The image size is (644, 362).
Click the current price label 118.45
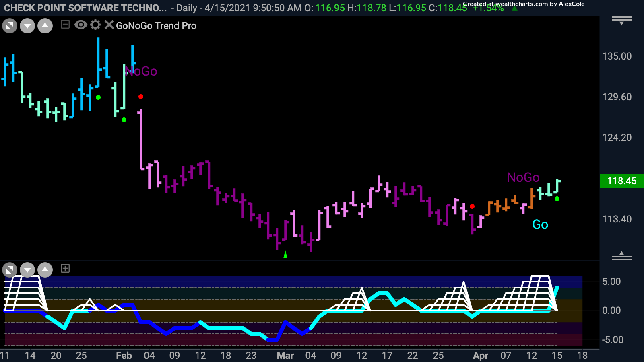pos(622,181)
